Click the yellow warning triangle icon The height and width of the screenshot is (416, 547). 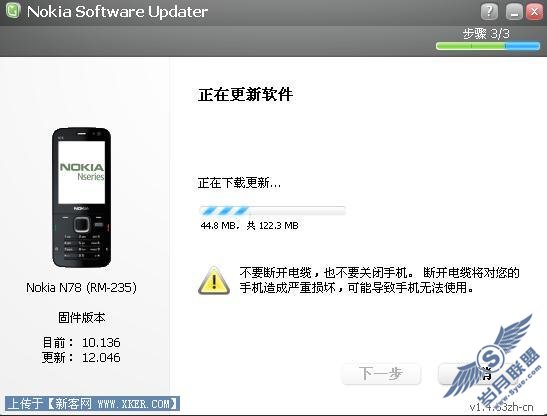point(214,281)
